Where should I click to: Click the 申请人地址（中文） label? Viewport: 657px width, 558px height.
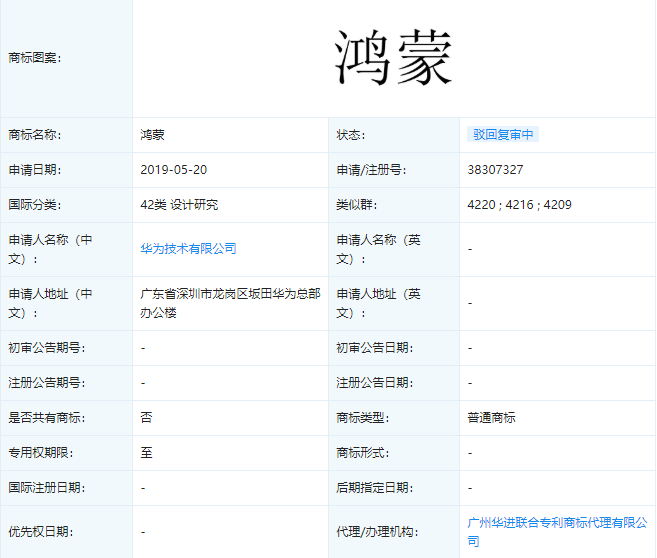point(50,303)
